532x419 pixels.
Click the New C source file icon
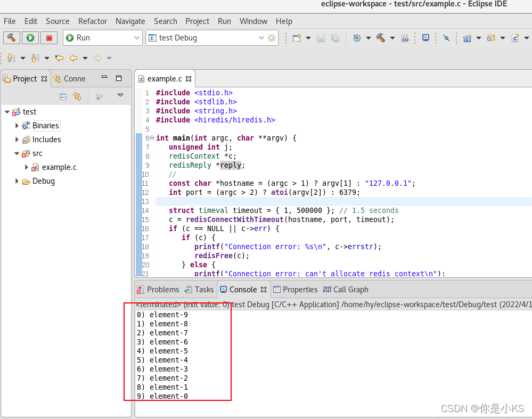(515, 38)
